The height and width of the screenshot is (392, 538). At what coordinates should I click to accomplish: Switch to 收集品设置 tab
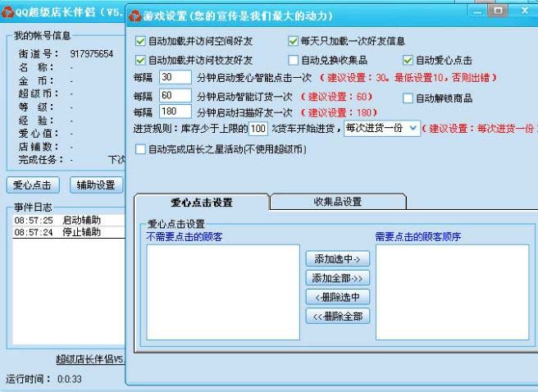click(x=338, y=202)
